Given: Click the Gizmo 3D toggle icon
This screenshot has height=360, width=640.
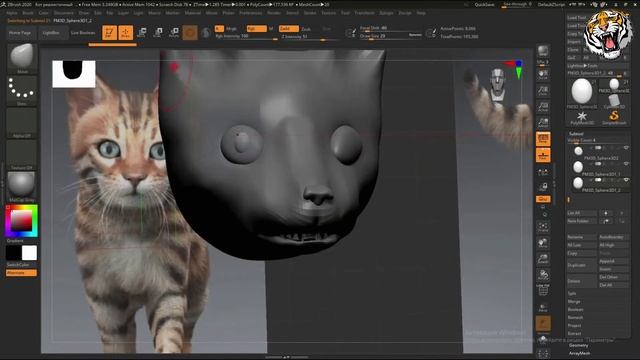Looking at the screenshot, I should (x=190, y=33).
